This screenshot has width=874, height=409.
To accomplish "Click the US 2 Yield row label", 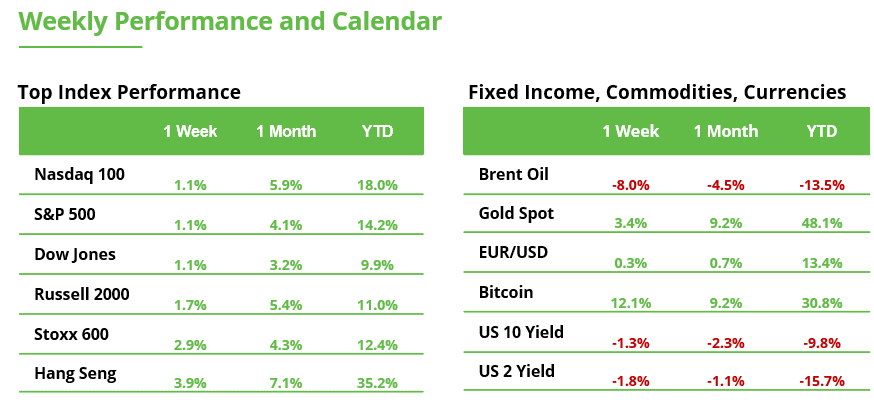I will (515, 372).
